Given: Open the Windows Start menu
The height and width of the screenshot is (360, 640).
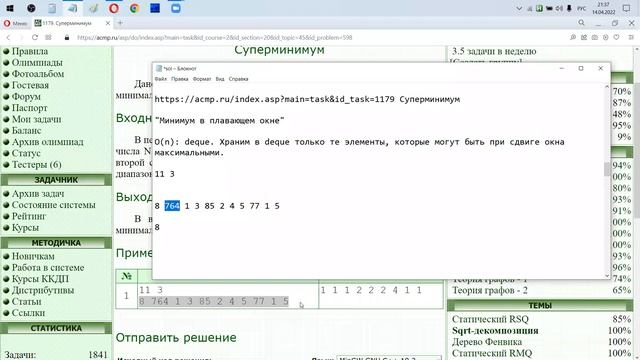Looking at the screenshot, I should [x=10, y=8].
